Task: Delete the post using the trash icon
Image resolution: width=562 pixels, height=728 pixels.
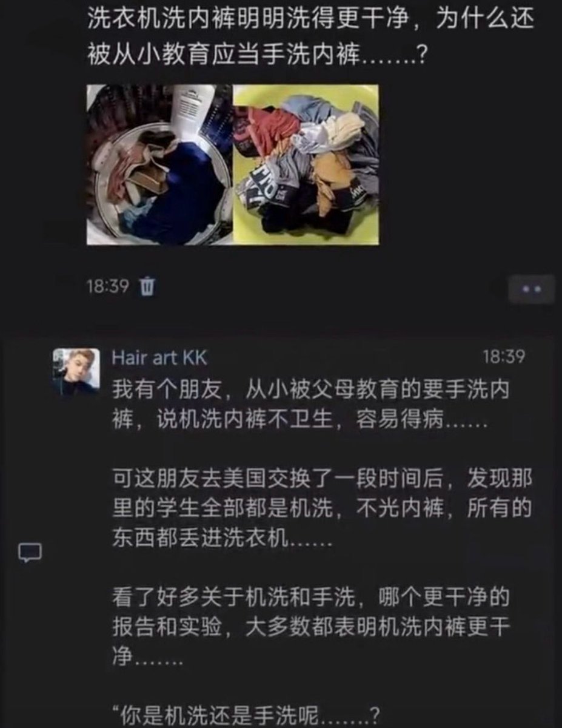Action: (147, 286)
